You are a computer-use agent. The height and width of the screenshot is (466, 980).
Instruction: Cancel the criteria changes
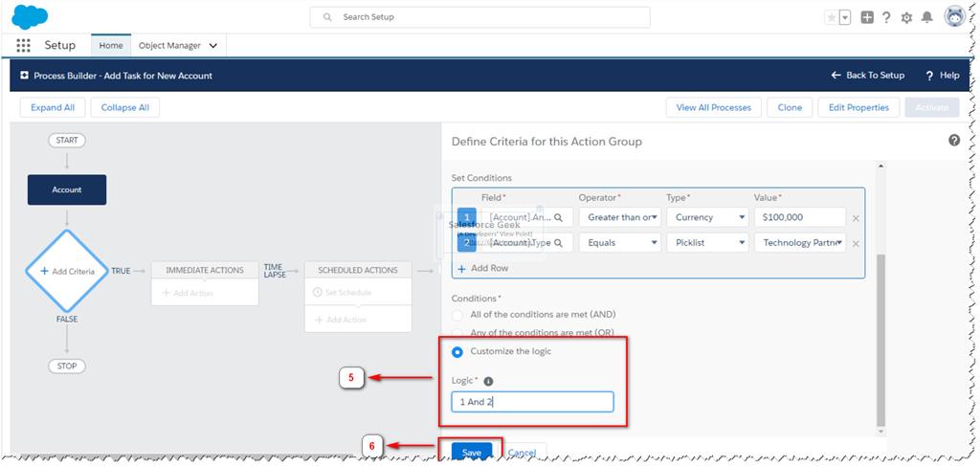coord(522,453)
